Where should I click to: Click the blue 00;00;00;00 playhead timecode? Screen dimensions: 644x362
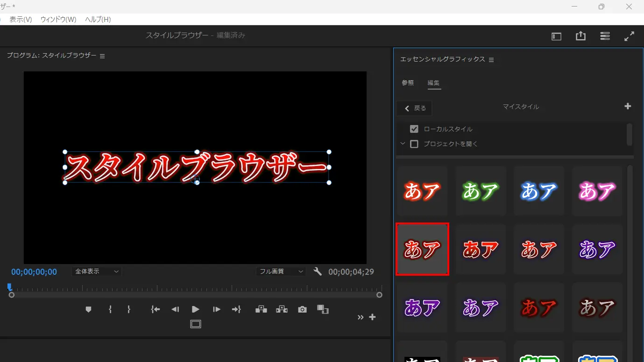34,271
